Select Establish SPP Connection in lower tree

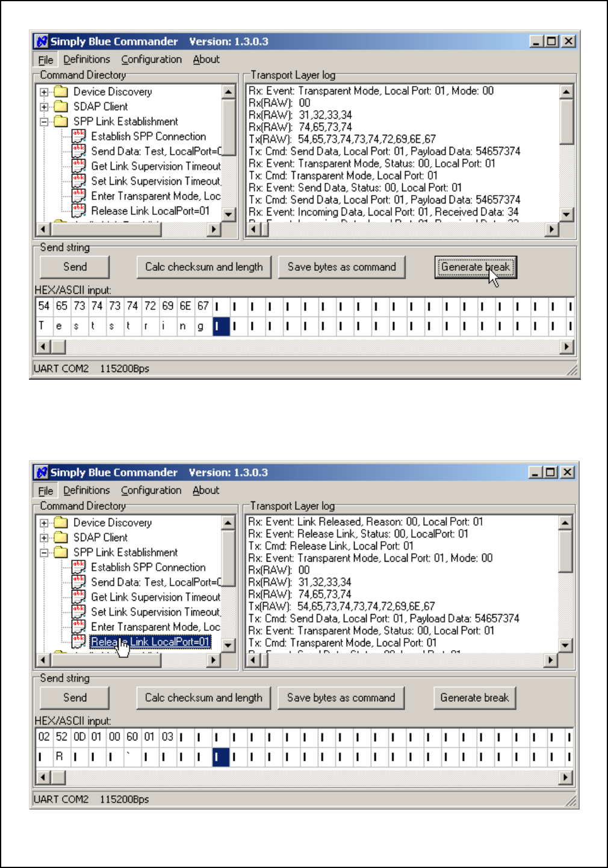coord(148,567)
